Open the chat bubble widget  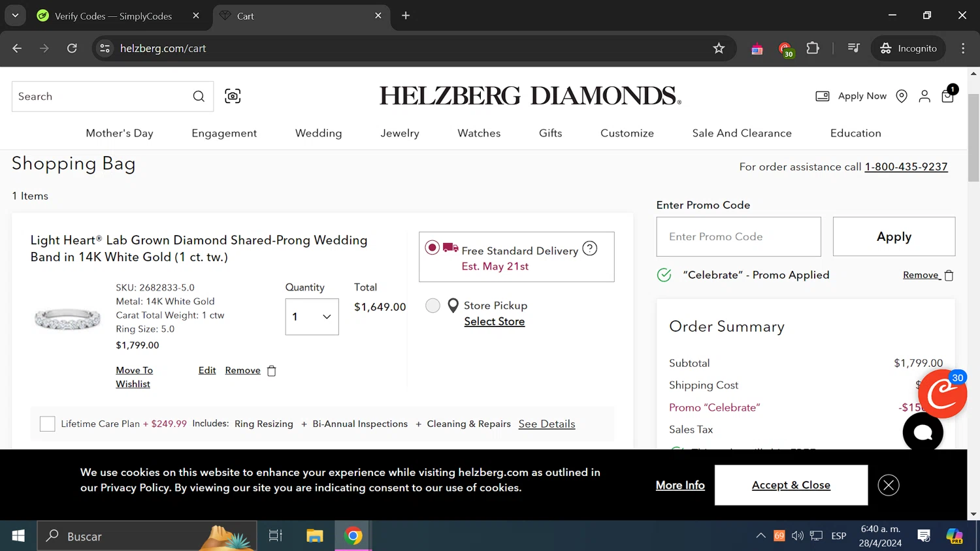point(923,432)
